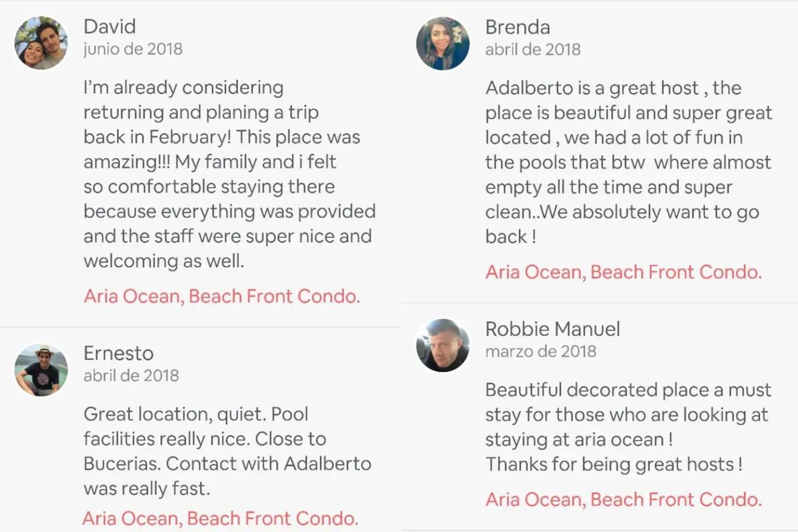The image size is (798, 532).
Task: Open David's profile photo
Action: pos(41,43)
